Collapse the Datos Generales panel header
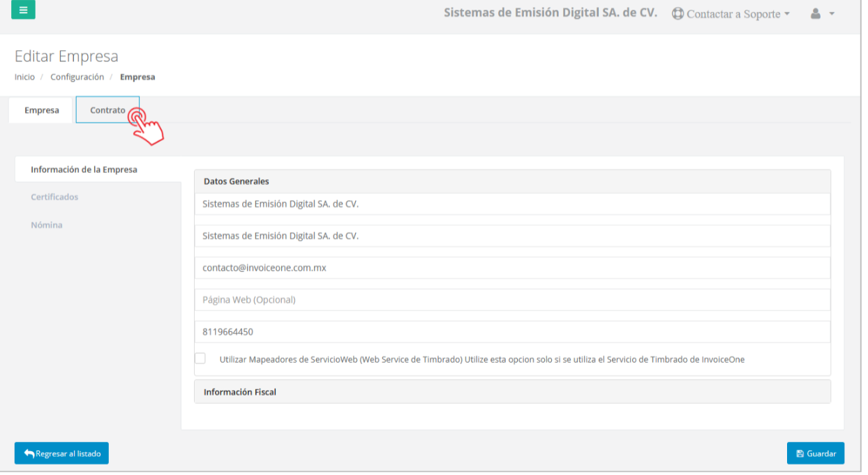This screenshot has height=475, width=868. [511, 181]
